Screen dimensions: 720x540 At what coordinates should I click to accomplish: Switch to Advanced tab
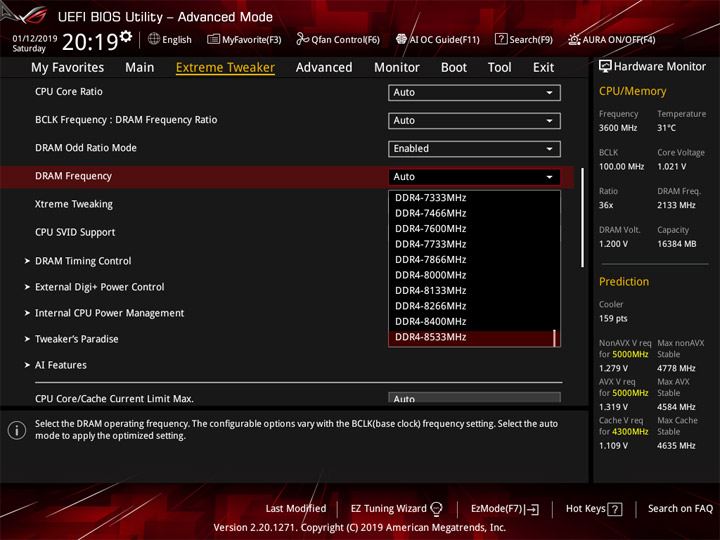324,68
